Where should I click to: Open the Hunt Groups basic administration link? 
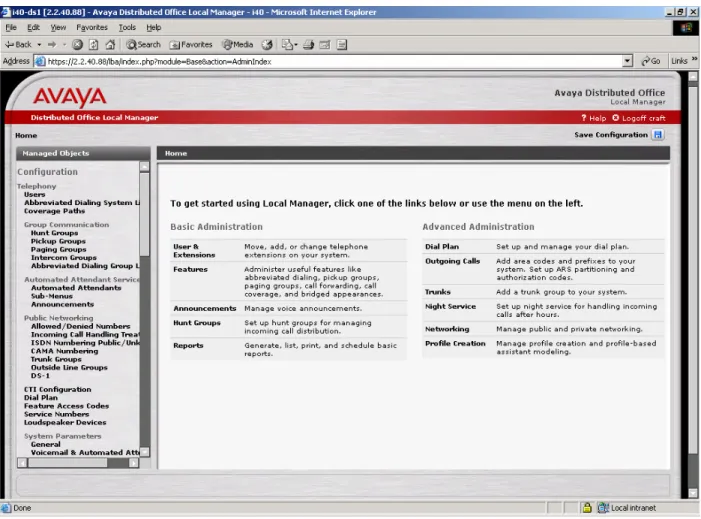(197, 323)
